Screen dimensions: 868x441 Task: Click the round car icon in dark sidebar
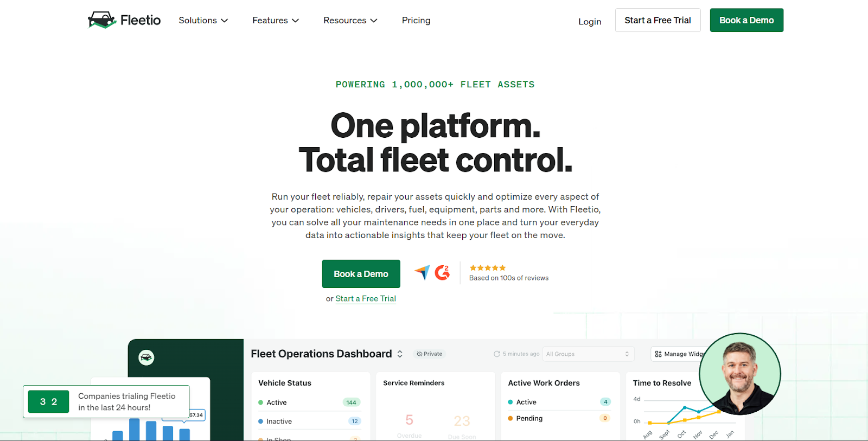coord(146,357)
